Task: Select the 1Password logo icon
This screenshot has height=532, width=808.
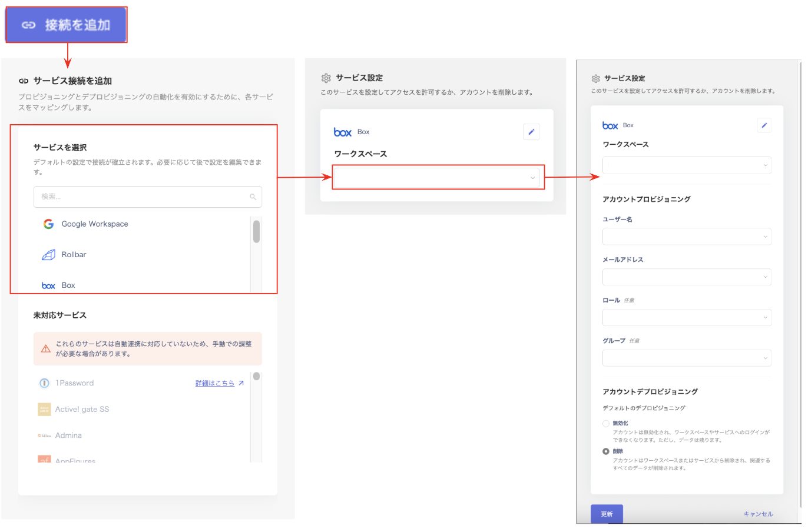Action: tap(44, 383)
